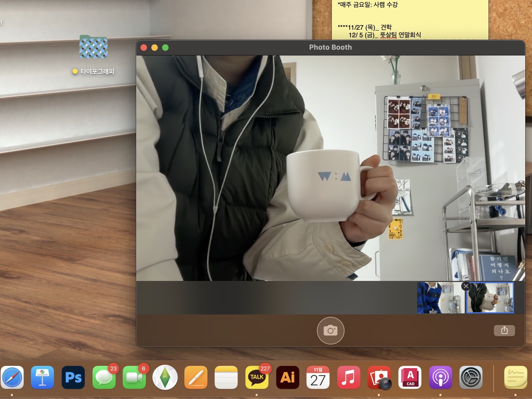Open Photoshop in the dock
This screenshot has height=399, width=532.
click(x=73, y=377)
